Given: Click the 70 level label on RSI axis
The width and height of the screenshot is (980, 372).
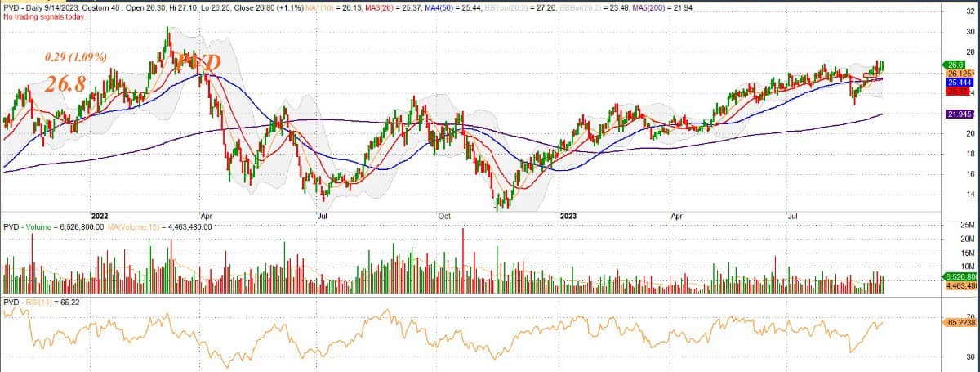Looking at the screenshot, I should 969,315.
